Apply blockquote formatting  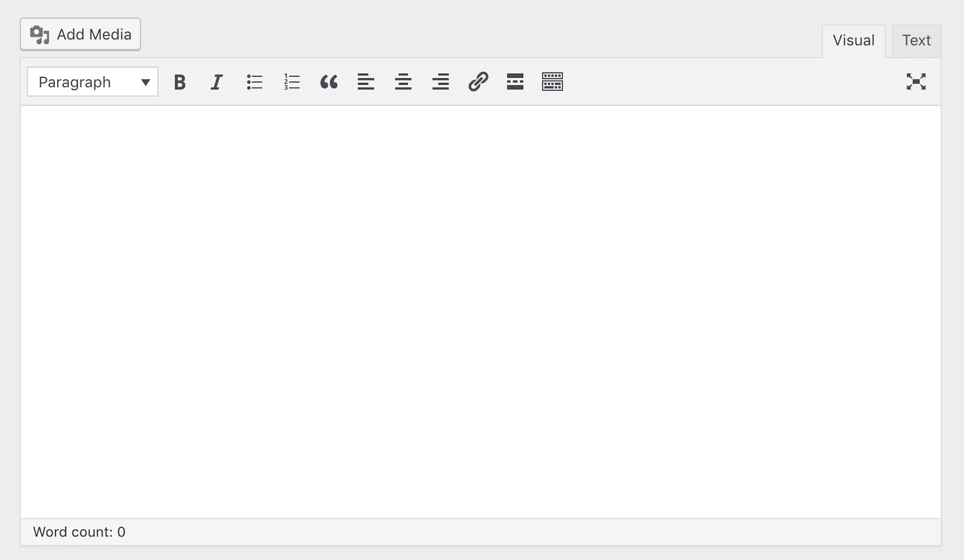coord(328,82)
